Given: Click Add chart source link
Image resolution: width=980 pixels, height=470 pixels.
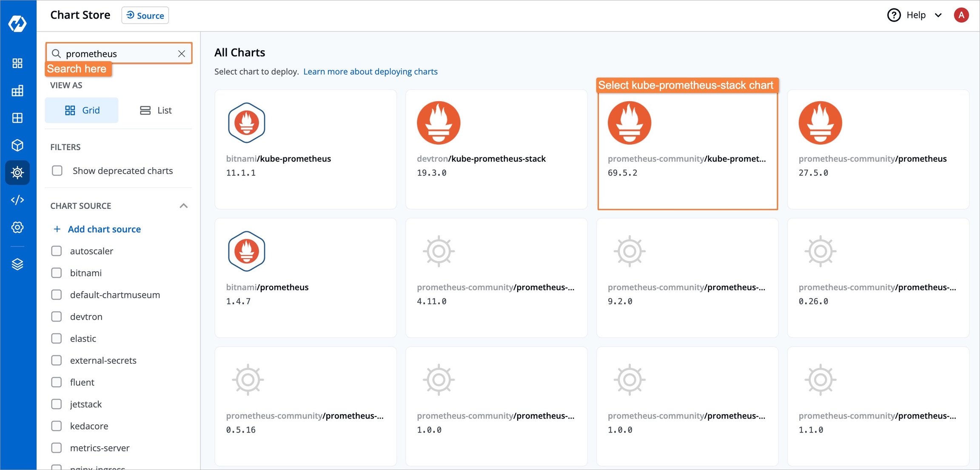Looking at the screenshot, I should coord(104,229).
